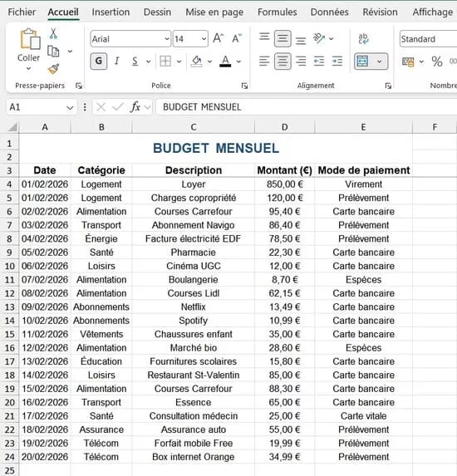This screenshot has height=476, width=457.
Task: Toggle underline S formatting
Action: pyautogui.click(x=135, y=61)
